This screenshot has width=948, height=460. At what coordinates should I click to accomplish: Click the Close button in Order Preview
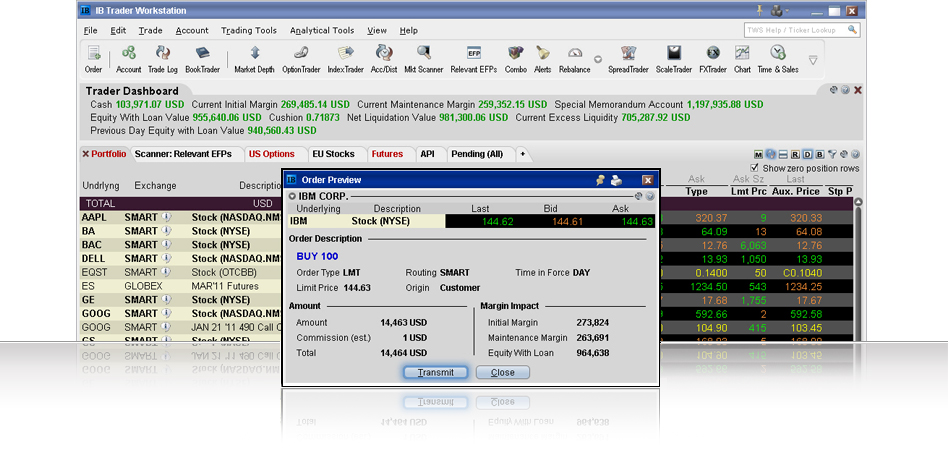pyautogui.click(x=502, y=372)
